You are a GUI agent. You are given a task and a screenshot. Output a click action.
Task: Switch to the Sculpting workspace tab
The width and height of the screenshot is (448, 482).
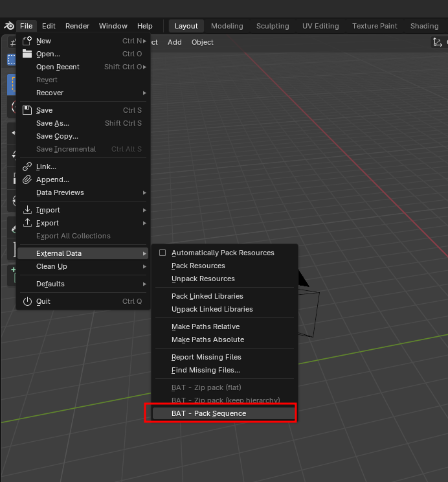click(273, 26)
